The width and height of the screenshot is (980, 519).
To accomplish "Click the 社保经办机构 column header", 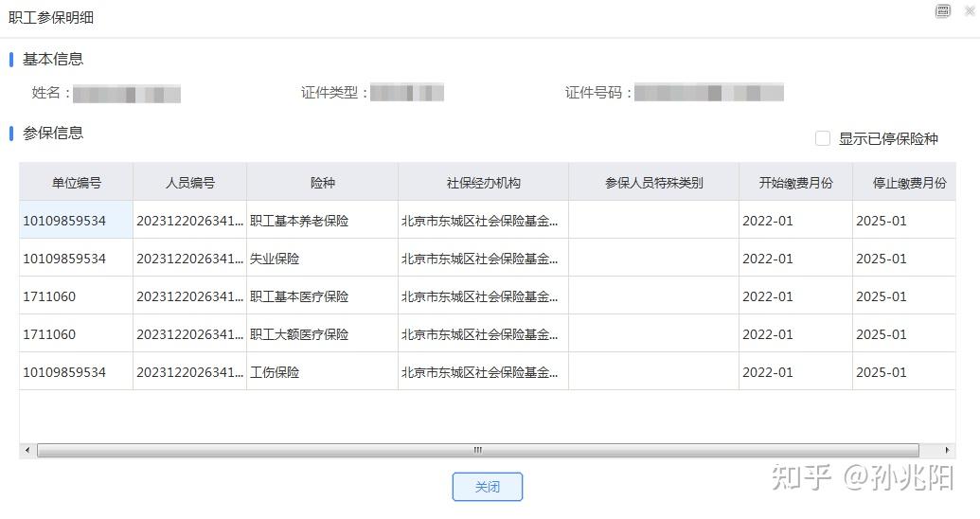I will click(483, 183).
